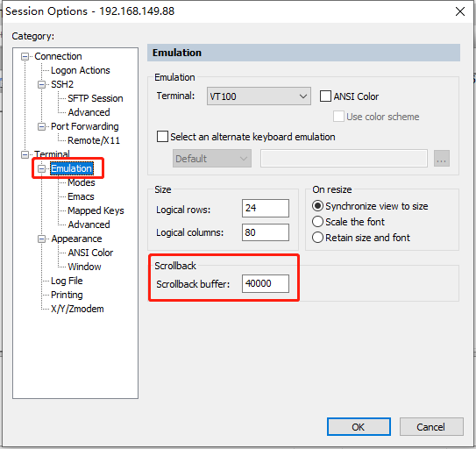This screenshot has height=449, width=476.
Task: Go to Mapped Keys settings
Action: coord(96,210)
